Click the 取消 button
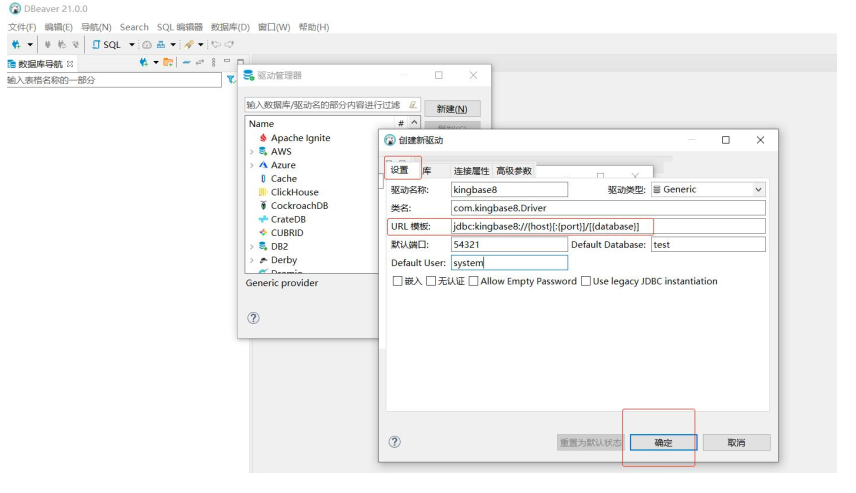 [x=736, y=443]
